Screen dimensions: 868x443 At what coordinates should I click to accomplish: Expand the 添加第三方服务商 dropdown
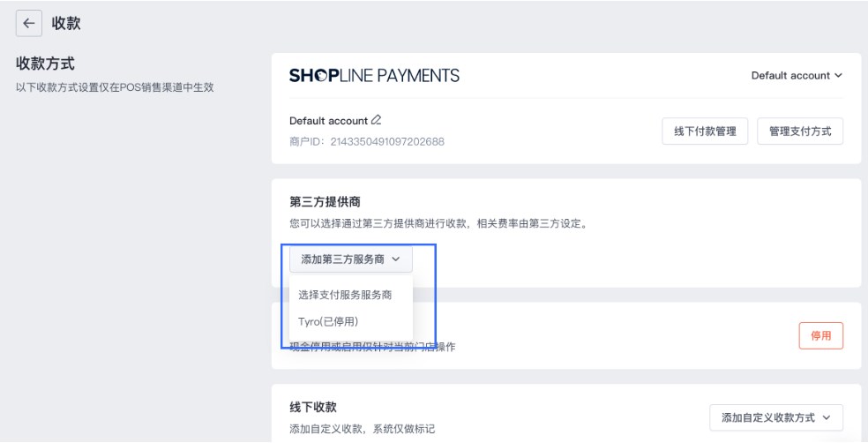(350, 259)
